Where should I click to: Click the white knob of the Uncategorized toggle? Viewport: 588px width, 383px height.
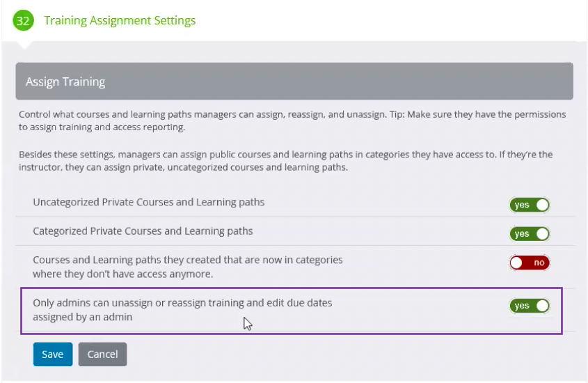[x=542, y=205]
